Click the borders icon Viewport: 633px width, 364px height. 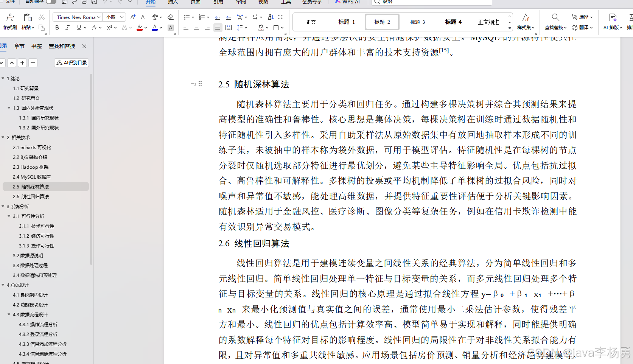click(276, 28)
